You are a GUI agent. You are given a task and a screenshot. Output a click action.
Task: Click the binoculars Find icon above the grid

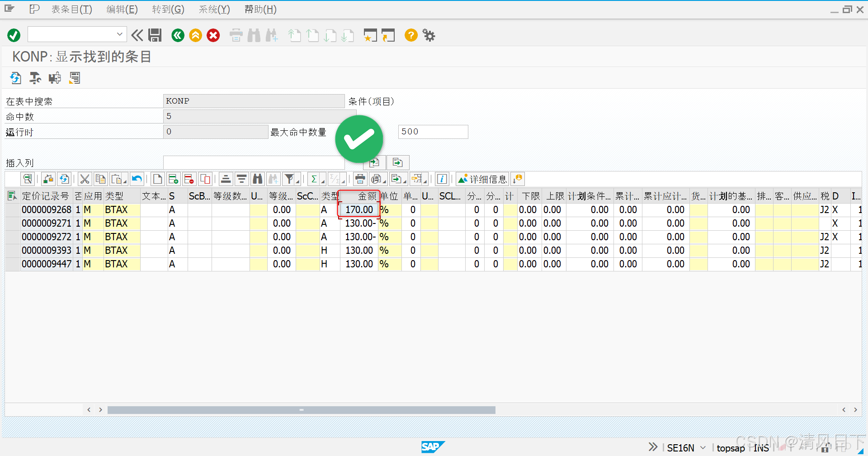click(257, 179)
